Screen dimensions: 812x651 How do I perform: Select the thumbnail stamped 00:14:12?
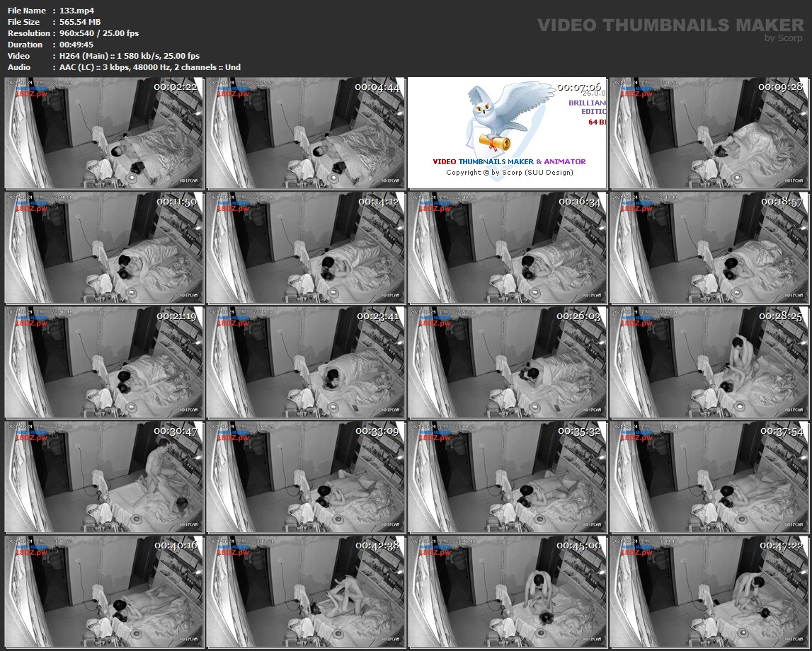(x=306, y=248)
